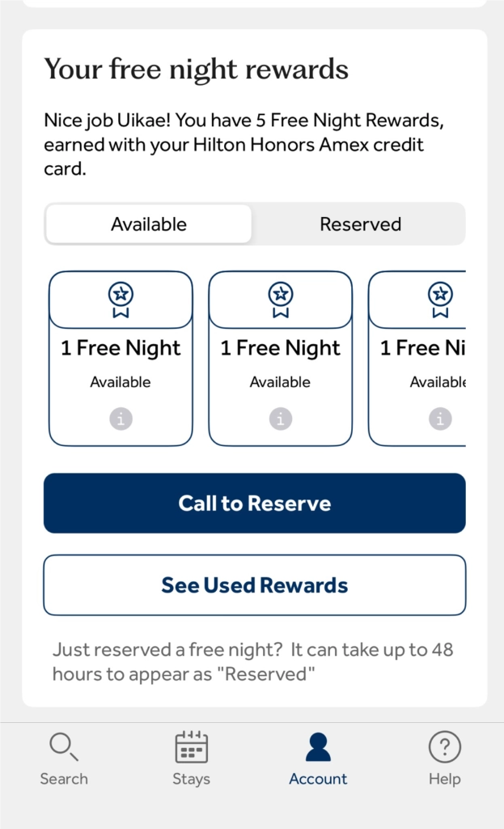Switch to the Reserved segment
This screenshot has width=504, height=829.
[360, 224]
